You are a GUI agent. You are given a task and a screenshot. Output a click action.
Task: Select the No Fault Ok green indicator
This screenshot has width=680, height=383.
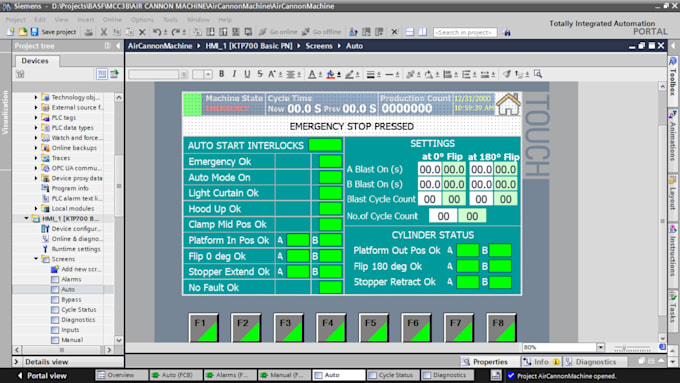pyautogui.click(x=330, y=287)
